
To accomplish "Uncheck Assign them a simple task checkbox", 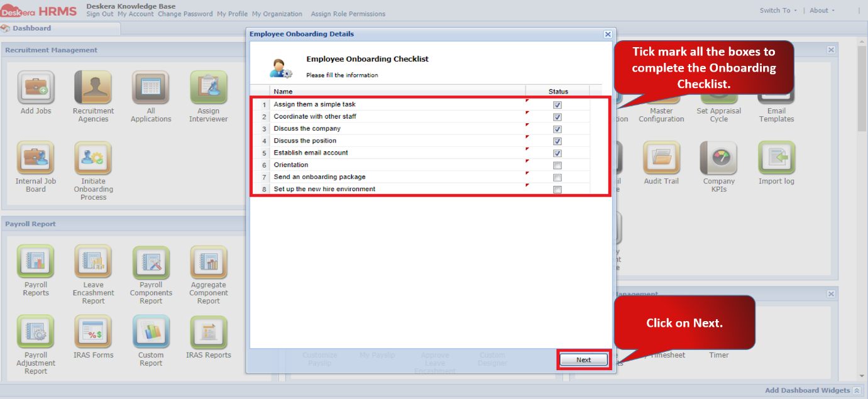I will coord(558,105).
